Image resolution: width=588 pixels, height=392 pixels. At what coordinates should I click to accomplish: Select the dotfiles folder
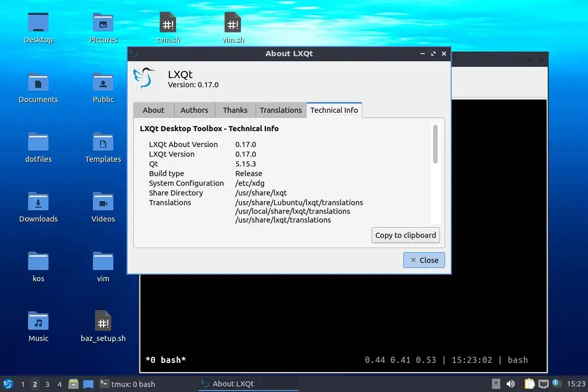[38, 148]
